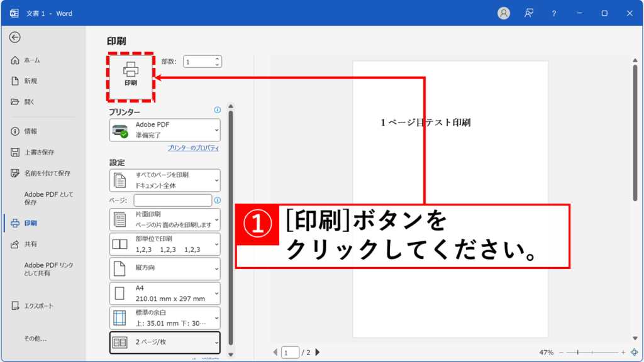Click the current page number box
The height and width of the screenshot is (362, 644).
pyautogui.click(x=290, y=352)
